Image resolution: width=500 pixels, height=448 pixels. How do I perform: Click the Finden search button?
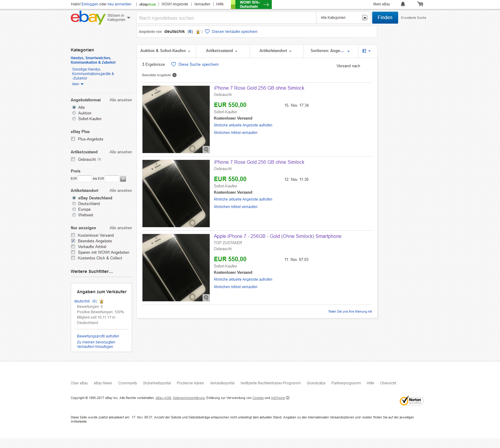pyautogui.click(x=385, y=18)
